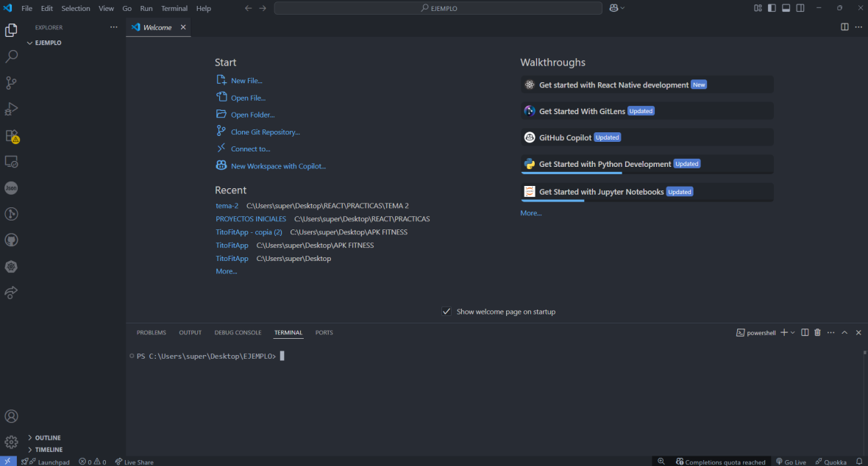Toggle the bottom panel visibility
The image size is (868, 466).
click(x=786, y=8)
